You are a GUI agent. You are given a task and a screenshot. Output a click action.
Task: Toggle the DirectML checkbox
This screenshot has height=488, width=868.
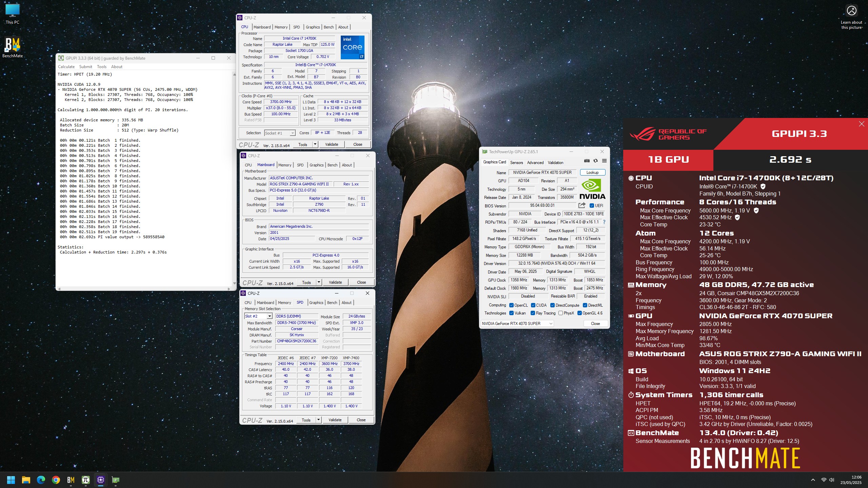pos(585,305)
